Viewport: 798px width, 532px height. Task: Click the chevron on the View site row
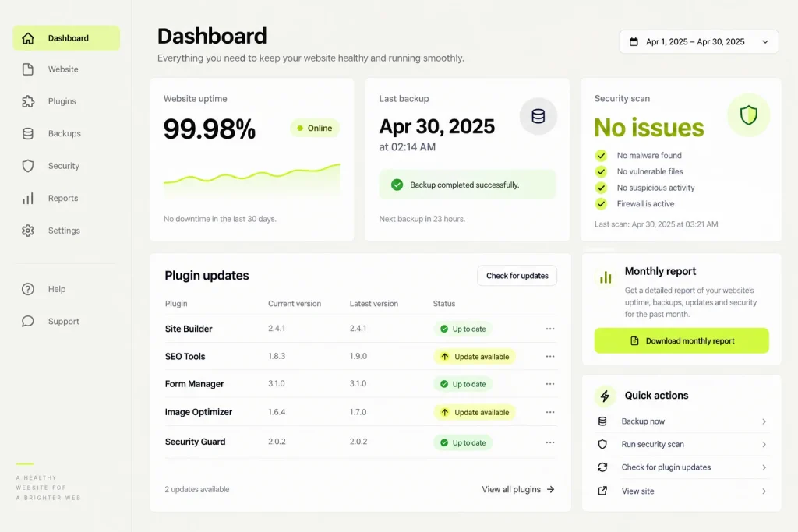pyautogui.click(x=764, y=491)
